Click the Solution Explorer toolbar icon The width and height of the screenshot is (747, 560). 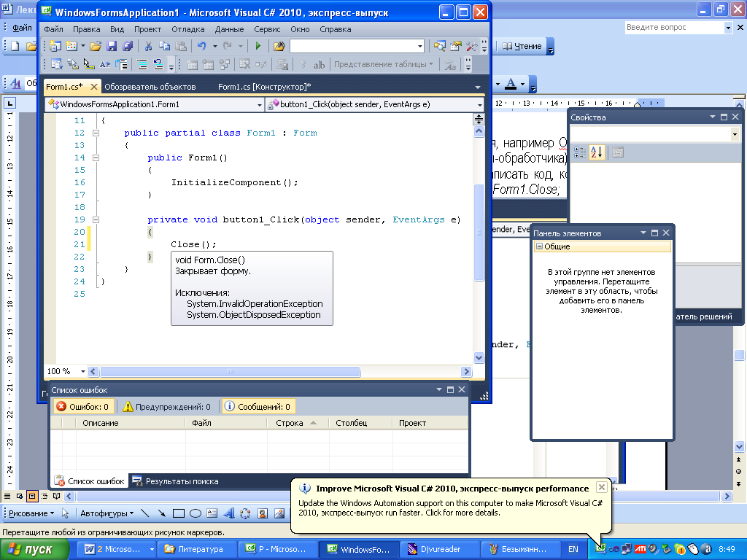coord(440,46)
